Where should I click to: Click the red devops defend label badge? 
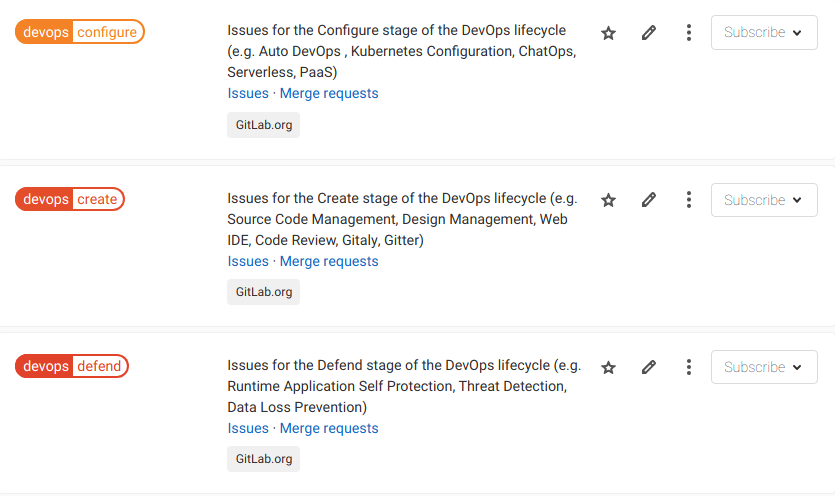click(x=72, y=366)
